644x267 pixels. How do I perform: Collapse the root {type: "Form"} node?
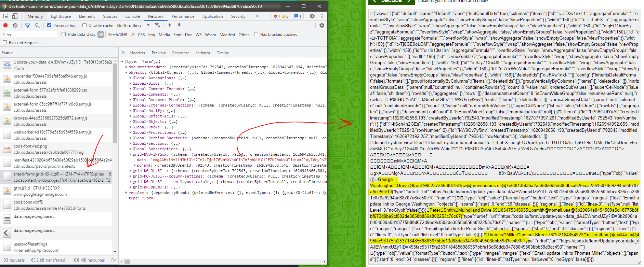point(122,61)
